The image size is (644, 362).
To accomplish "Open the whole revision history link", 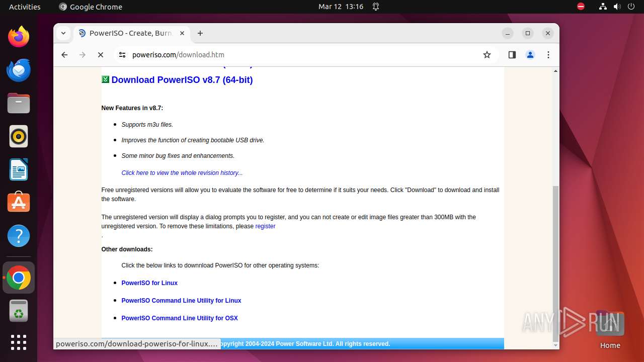I will point(182,173).
